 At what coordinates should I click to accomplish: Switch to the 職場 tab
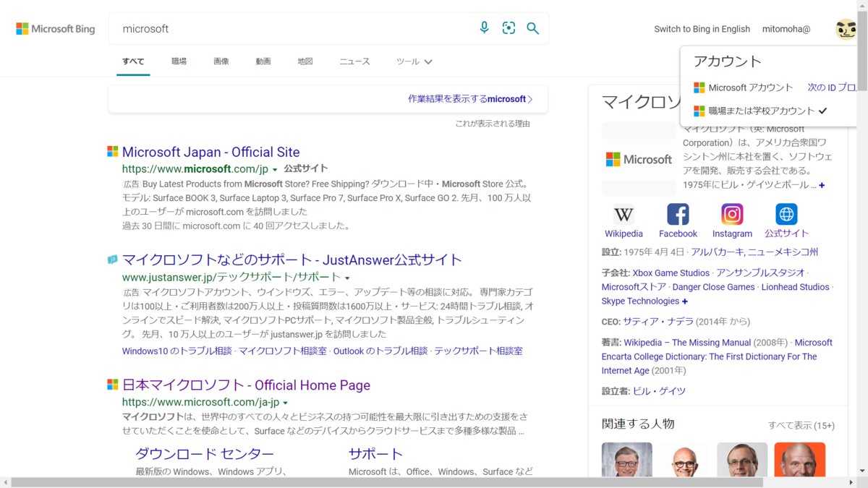179,61
